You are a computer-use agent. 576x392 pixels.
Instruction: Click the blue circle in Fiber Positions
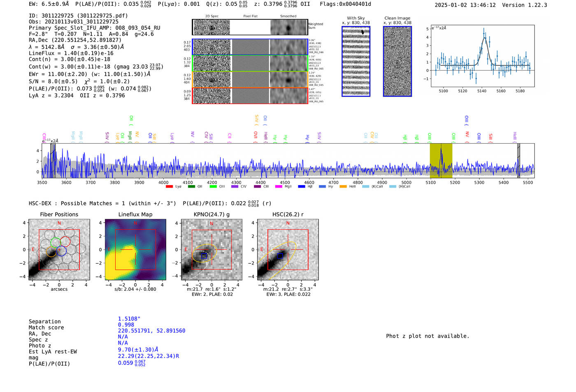[x=61, y=251]
